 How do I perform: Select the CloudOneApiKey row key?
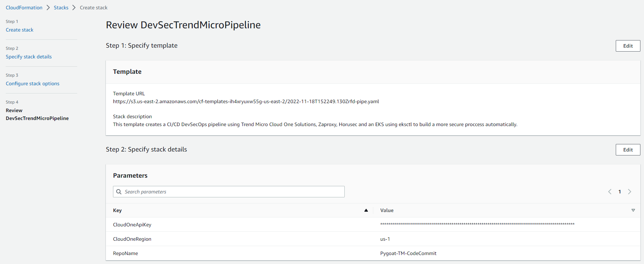(132, 225)
